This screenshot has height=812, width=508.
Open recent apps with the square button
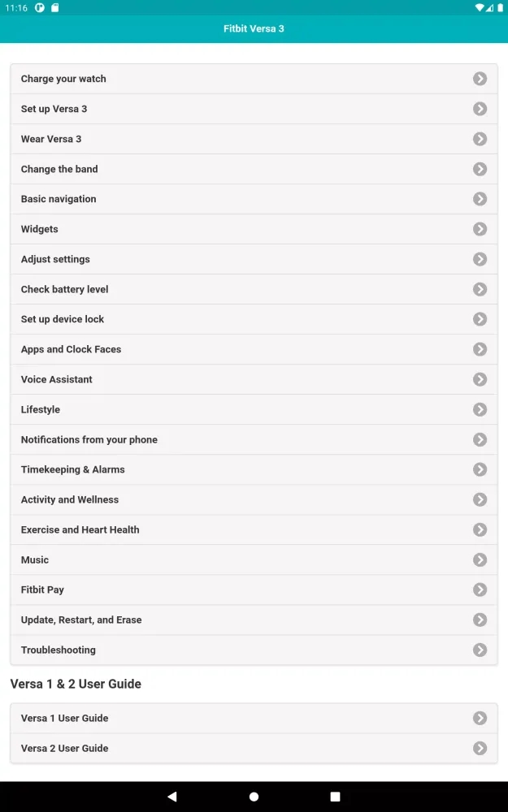tap(335, 797)
